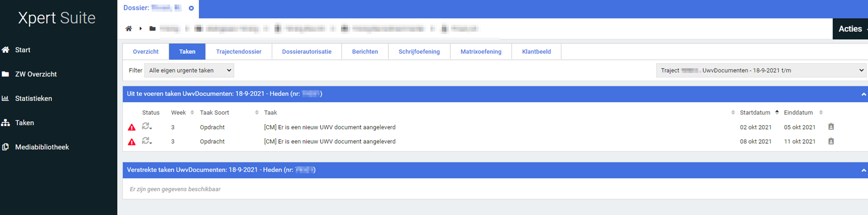
Task: Sort the table by Einddatum column
Action: point(798,113)
